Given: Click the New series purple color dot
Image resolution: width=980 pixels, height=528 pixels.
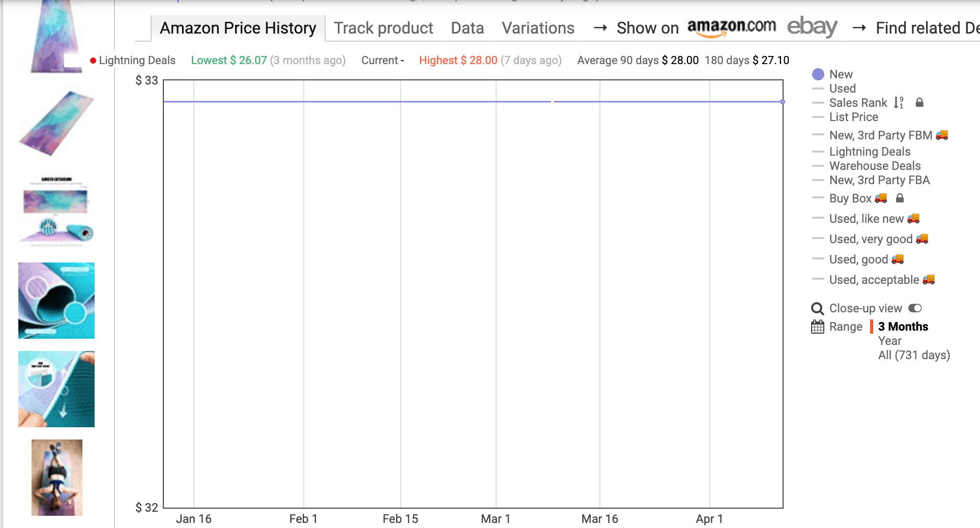Looking at the screenshot, I should pyautogui.click(x=818, y=74).
